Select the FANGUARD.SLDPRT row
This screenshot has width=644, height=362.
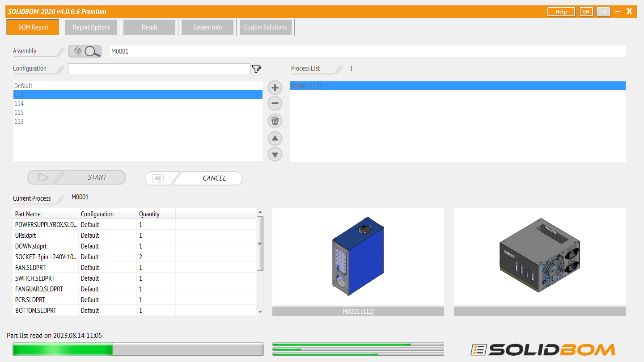click(135, 289)
